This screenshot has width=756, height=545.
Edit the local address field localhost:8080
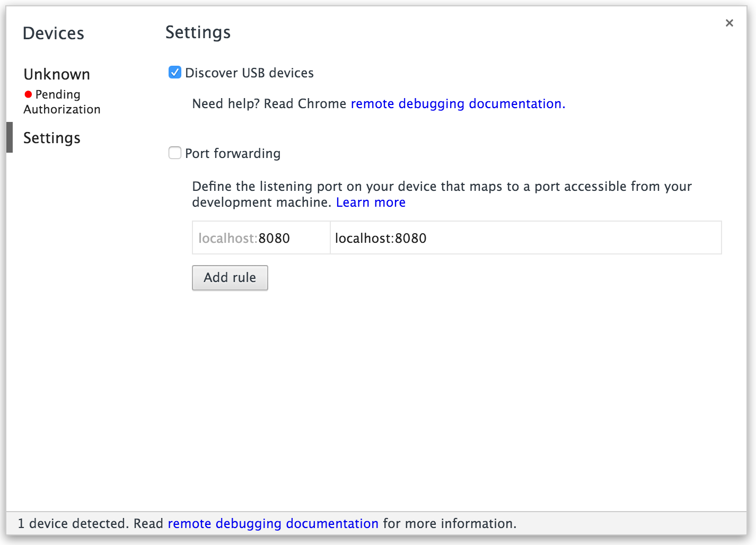pos(526,238)
